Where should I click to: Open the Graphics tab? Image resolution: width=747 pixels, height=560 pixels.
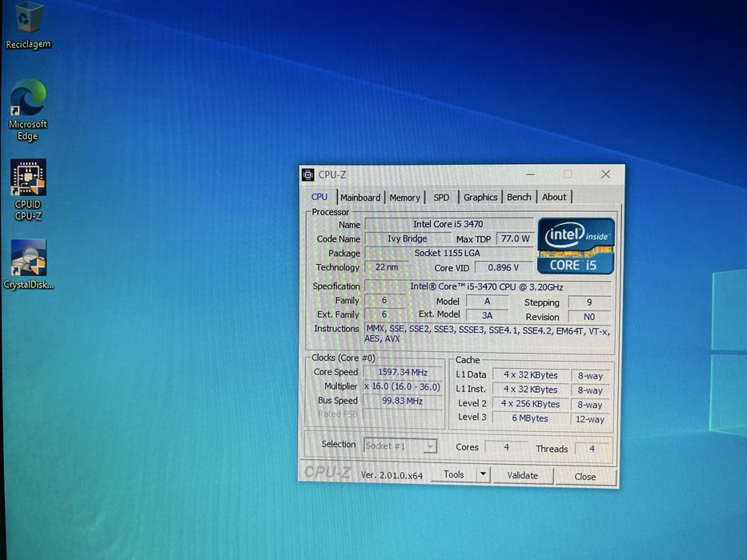coord(480,197)
